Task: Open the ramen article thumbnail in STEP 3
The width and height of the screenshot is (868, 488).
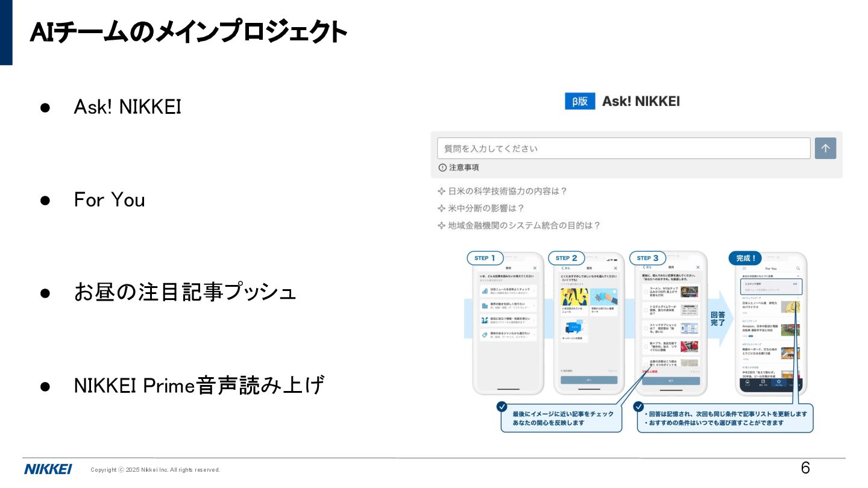Action: [690, 292]
